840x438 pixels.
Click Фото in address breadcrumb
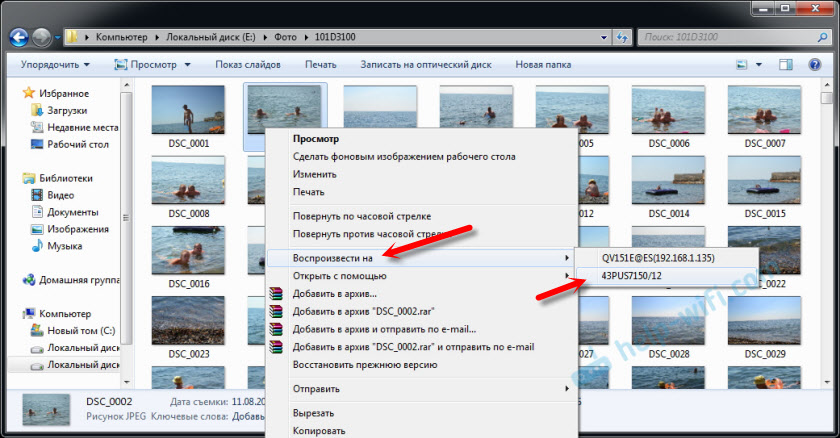pyautogui.click(x=285, y=37)
